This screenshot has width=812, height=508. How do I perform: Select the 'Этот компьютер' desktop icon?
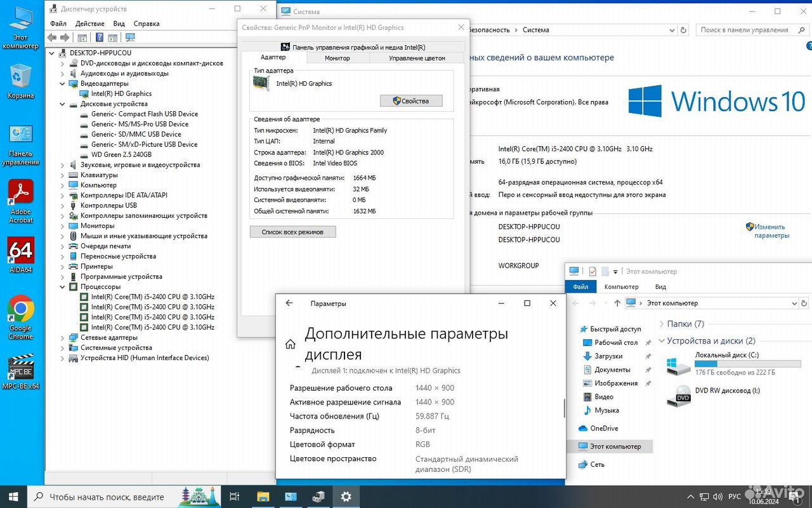click(x=20, y=28)
